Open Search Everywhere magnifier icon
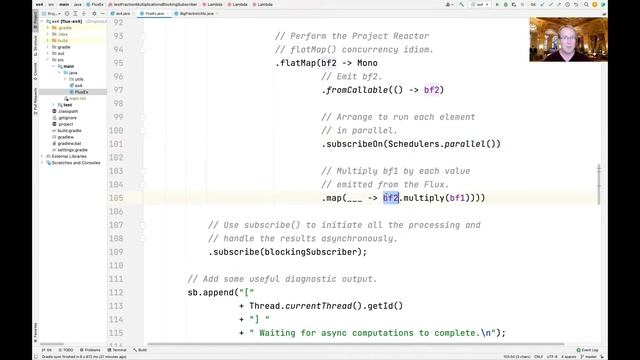This screenshot has height=360, width=640. click(586, 4)
